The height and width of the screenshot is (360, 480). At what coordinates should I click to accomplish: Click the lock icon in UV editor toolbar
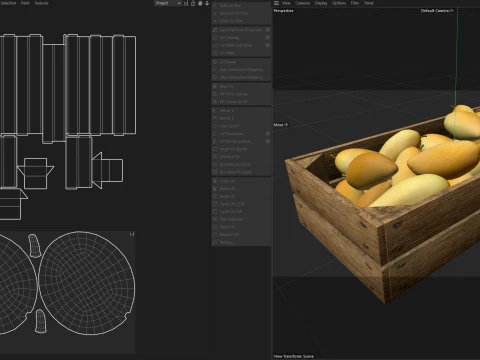pos(193,3)
